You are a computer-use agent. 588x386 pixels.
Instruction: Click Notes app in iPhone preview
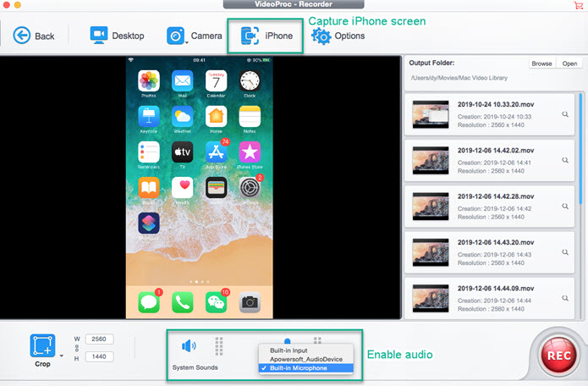250,116
